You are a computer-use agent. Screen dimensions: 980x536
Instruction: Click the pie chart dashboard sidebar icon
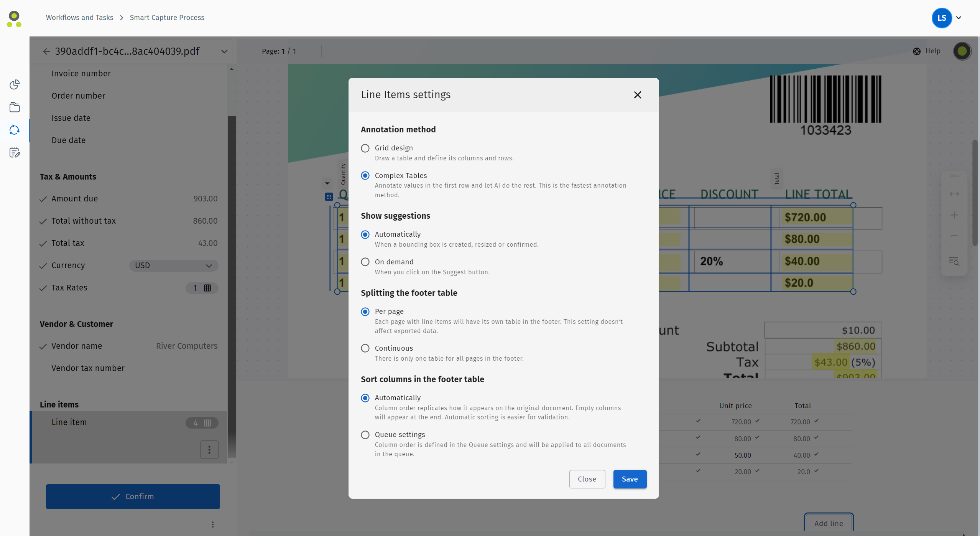tap(15, 84)
